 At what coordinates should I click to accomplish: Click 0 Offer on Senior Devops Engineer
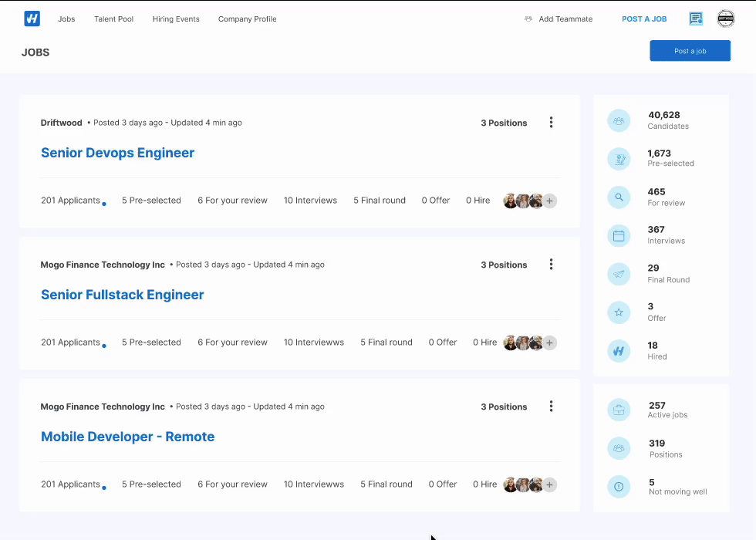[x=436, y=200]
